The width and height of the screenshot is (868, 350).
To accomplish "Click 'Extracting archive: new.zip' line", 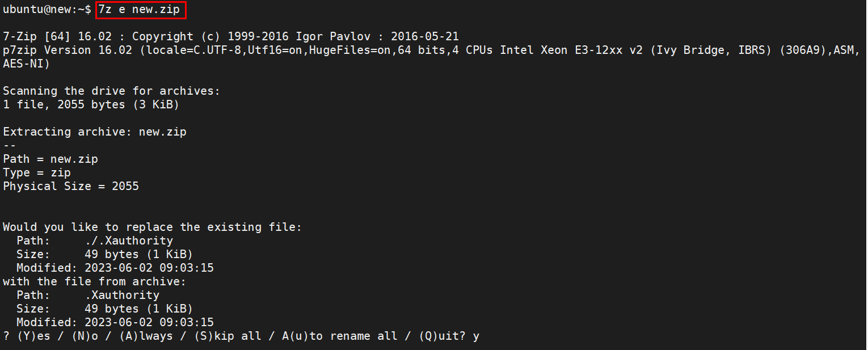I will click(95, 132).
